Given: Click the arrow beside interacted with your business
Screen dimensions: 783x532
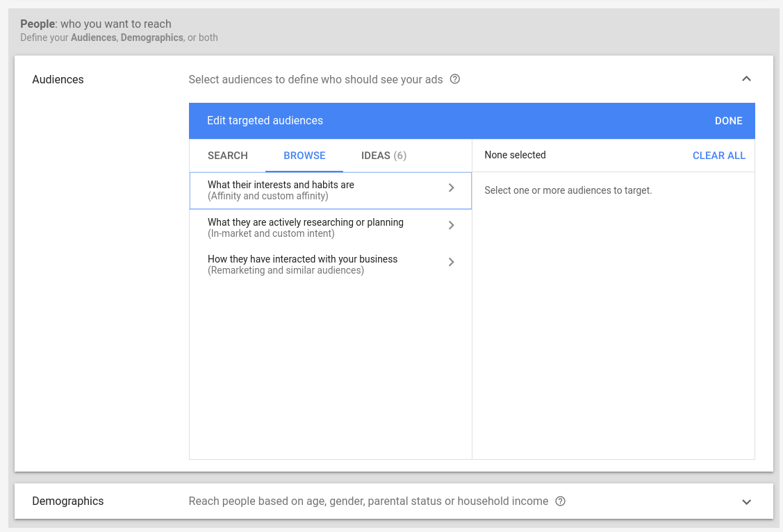Looking at the screenshot, I should [452, 262].
